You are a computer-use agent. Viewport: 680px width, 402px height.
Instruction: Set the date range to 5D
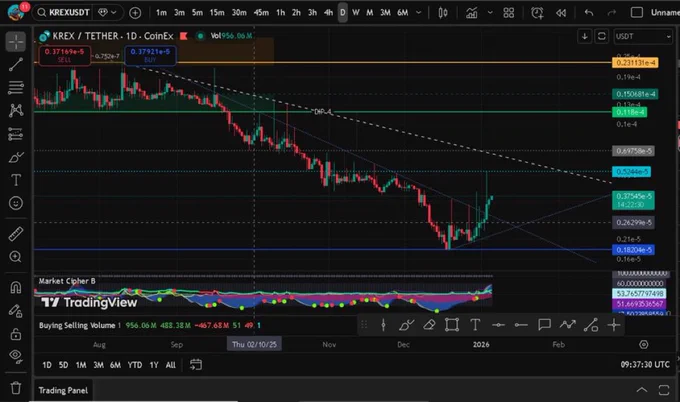[x=63, y=365]
